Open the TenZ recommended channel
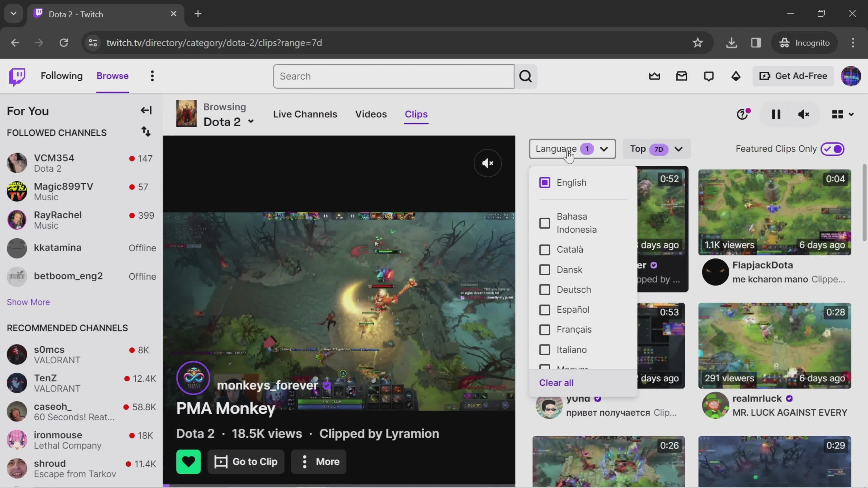 pos(81,383)
